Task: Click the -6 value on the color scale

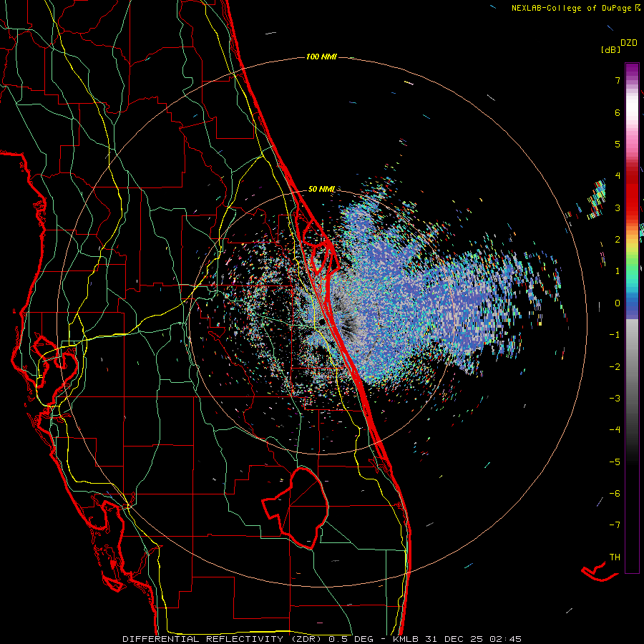Action: coord(615,494)
